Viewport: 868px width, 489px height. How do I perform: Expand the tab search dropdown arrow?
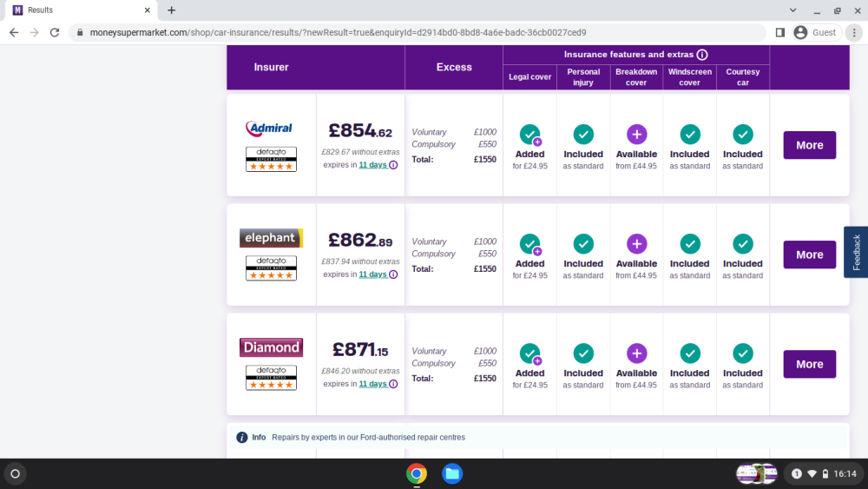point(792,10)
